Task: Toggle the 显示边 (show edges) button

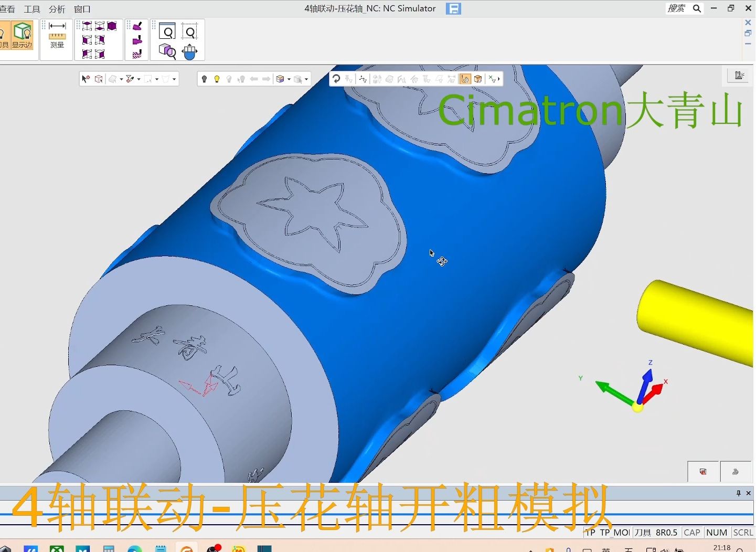Action: (23, 35)
